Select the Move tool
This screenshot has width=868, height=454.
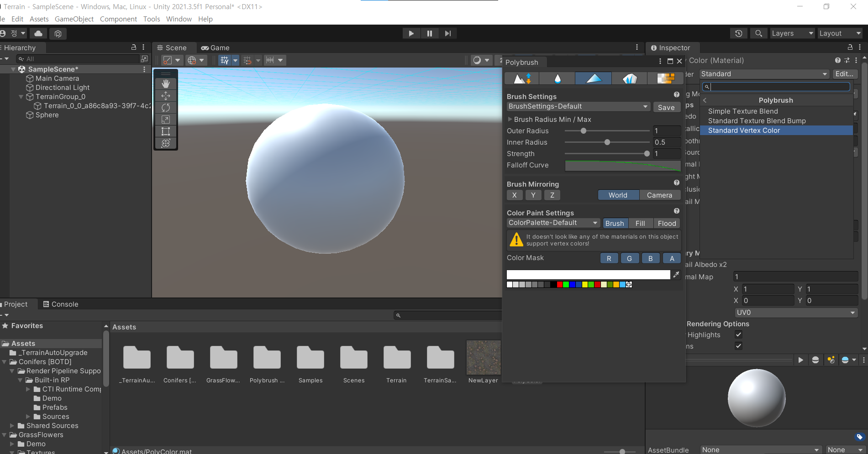(166, 95)
